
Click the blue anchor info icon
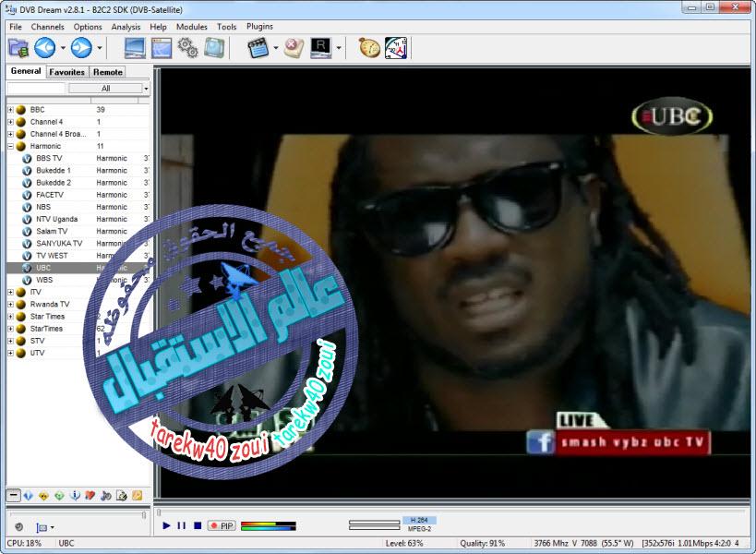[x=75, y=496]
